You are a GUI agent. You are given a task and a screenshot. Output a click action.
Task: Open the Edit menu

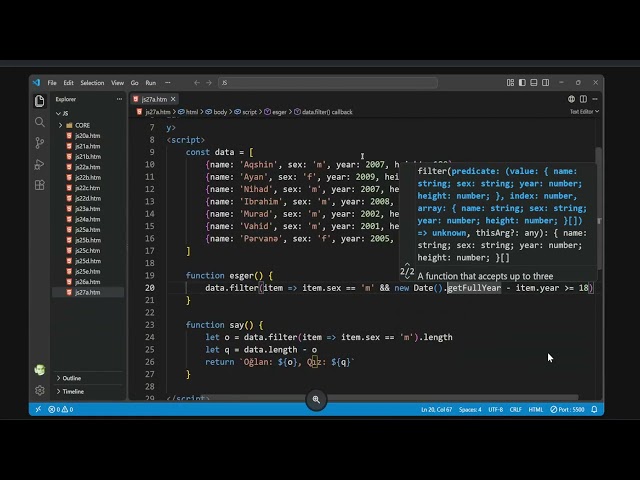coord(68,83)
